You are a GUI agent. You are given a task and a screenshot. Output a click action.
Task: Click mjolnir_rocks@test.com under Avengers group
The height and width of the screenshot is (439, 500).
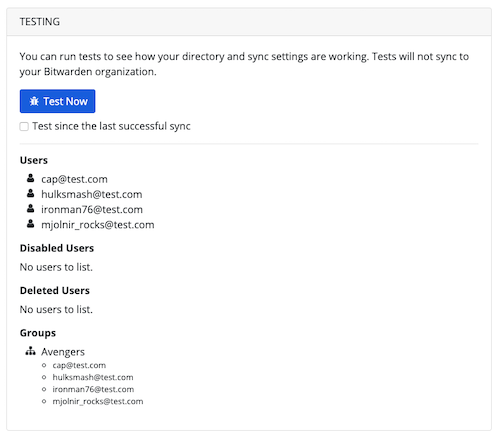tap(98, 401)
